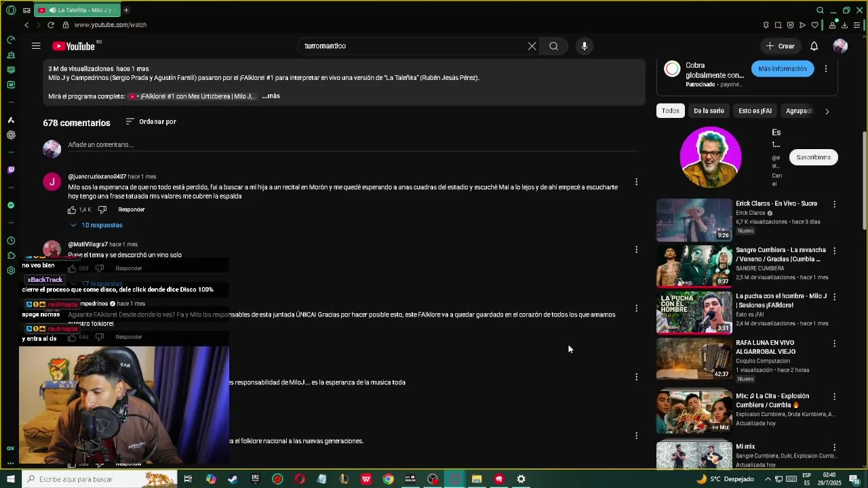Go to YouTube home via the logo
Viewport: 868px width, 488px height.
click(x=74, y=46)
